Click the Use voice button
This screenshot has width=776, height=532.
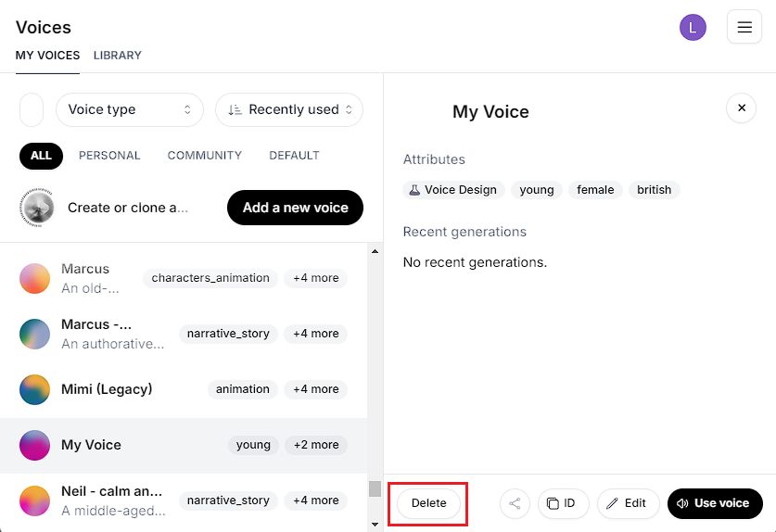[x=714, y=503]
